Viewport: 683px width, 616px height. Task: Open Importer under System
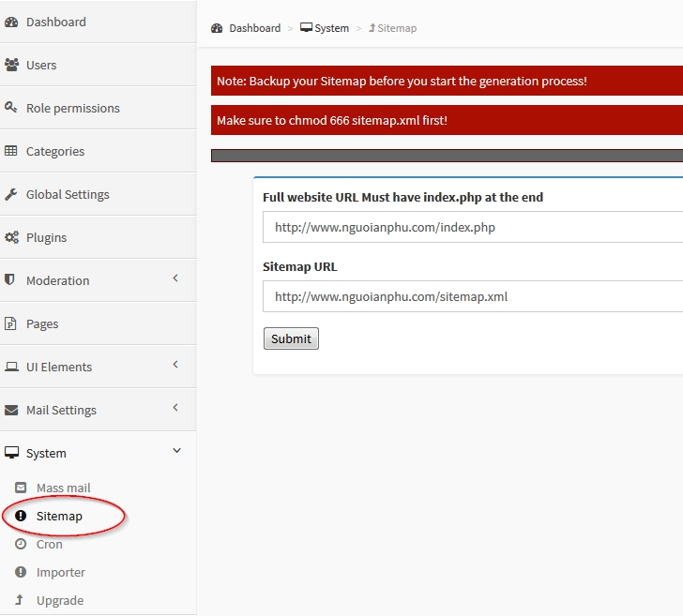pos(61,572)
